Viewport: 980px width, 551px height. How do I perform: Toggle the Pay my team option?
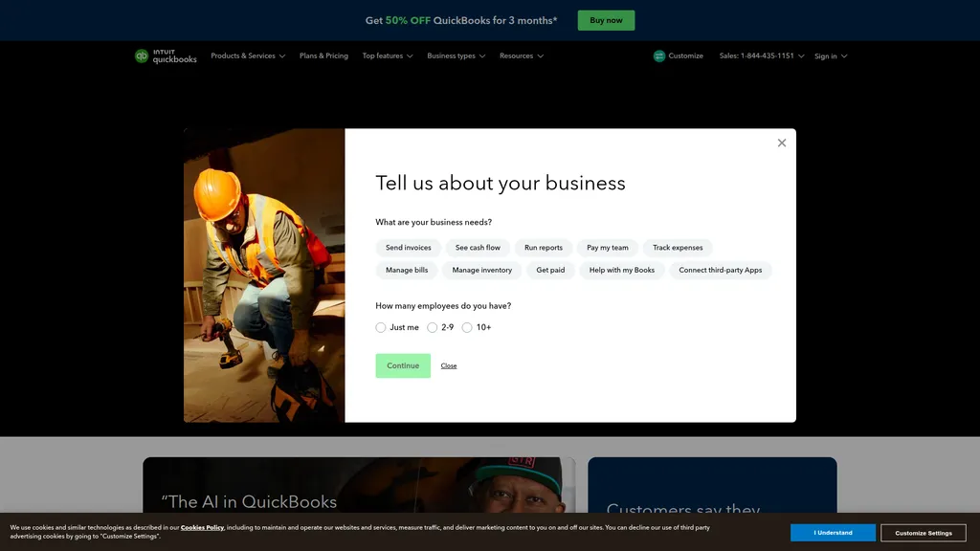pyautogui.click(x=608, y=248)
